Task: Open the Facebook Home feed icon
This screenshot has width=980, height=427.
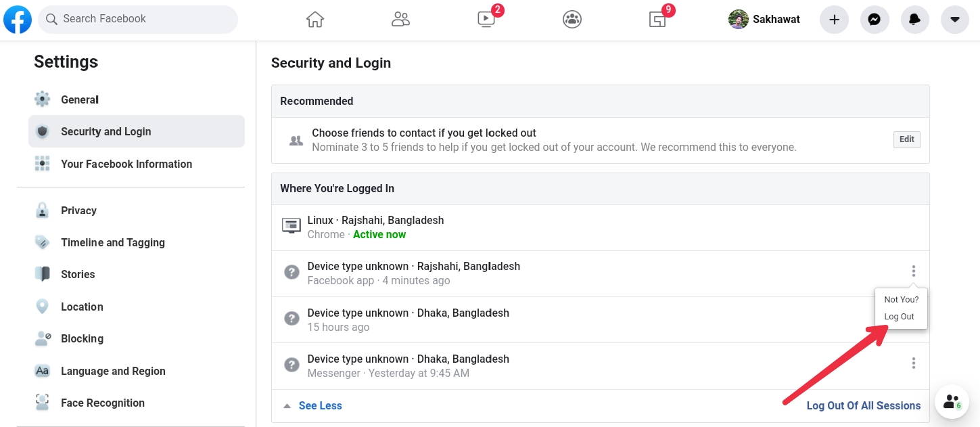Action: pyautogui.click(x=315, y=20)
